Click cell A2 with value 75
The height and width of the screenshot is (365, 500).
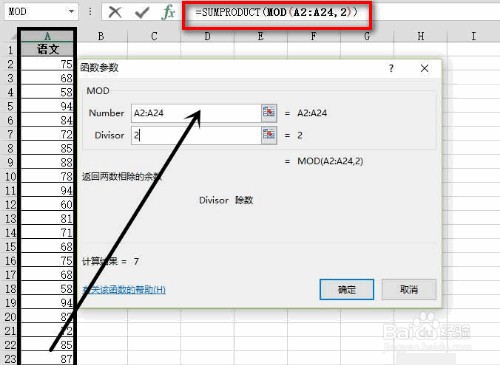tap(47, 64)
